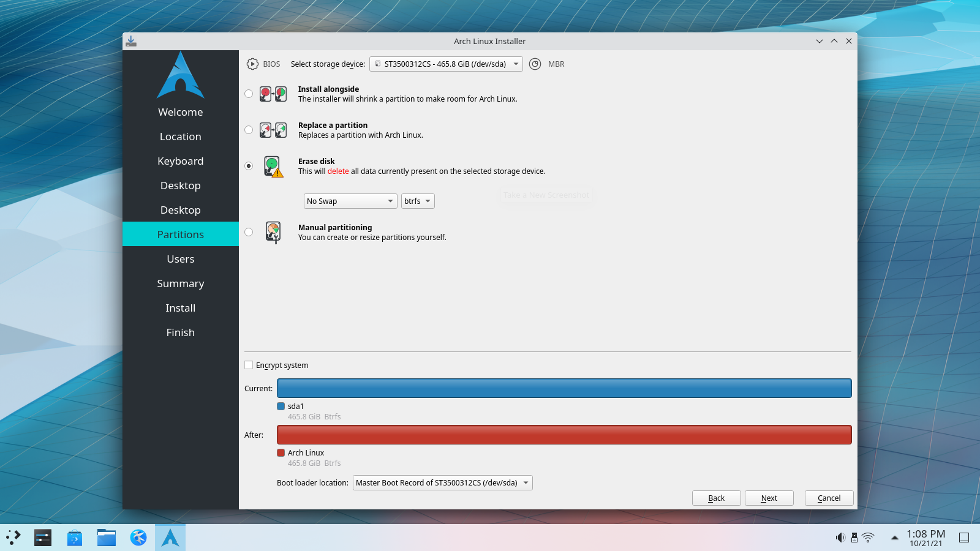Open the volume control tray icon
This screenshot has width=980, height=551.
click(x=840, y=538)
